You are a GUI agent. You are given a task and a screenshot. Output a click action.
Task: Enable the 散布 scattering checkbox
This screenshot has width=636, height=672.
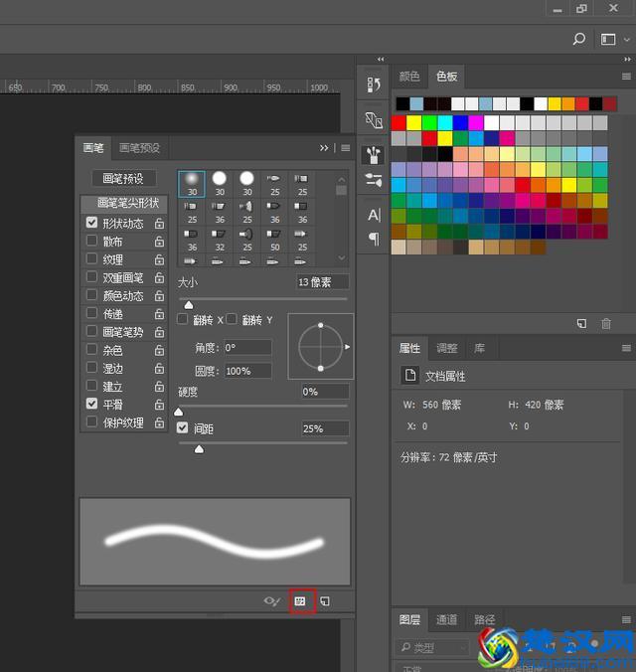91,242
